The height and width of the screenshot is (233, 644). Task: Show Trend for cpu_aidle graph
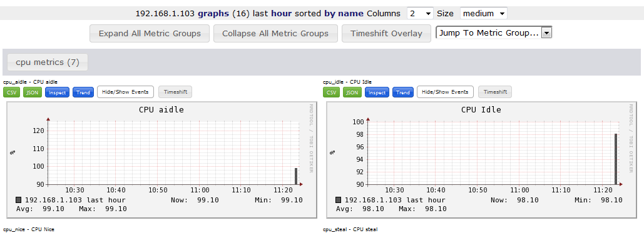point(83,92)
